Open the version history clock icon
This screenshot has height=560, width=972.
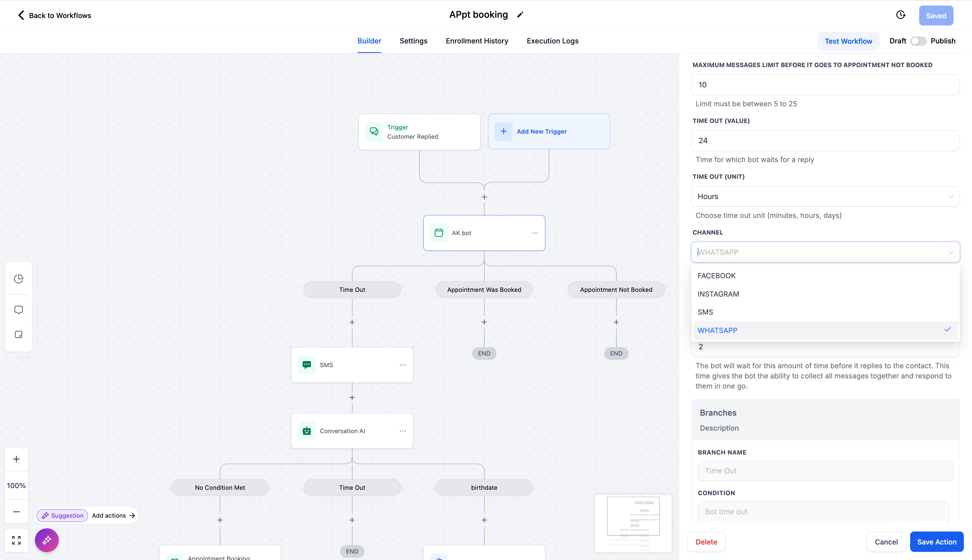coord(900,15)
